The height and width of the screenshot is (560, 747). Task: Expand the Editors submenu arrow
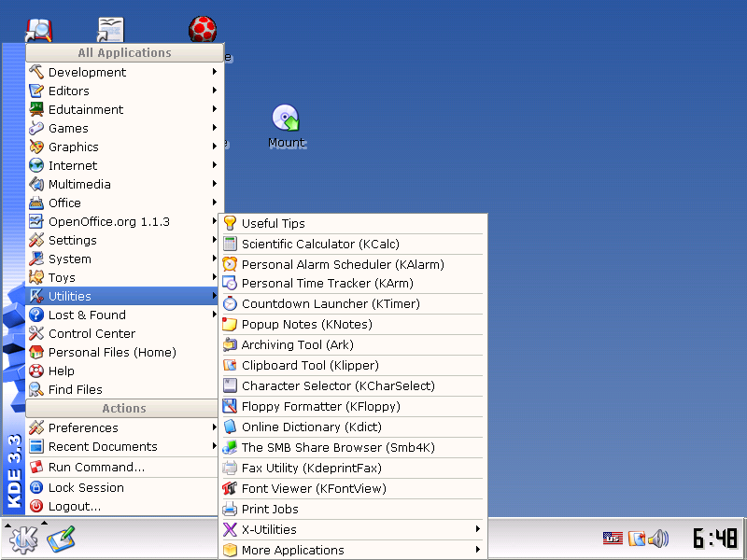pos(215,90)
